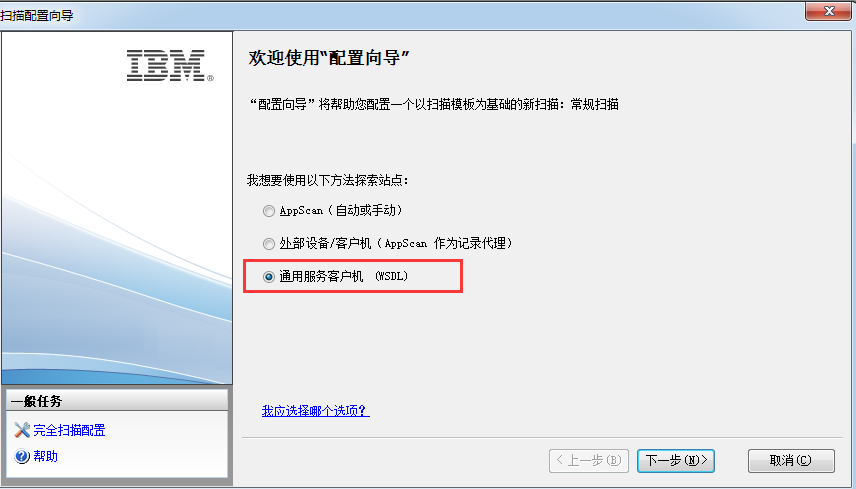Viewport: 856px width, 489px height.
Task: Open the 完全扫描配置 text link
Action: pyautogui.click(x=69, y=430)
